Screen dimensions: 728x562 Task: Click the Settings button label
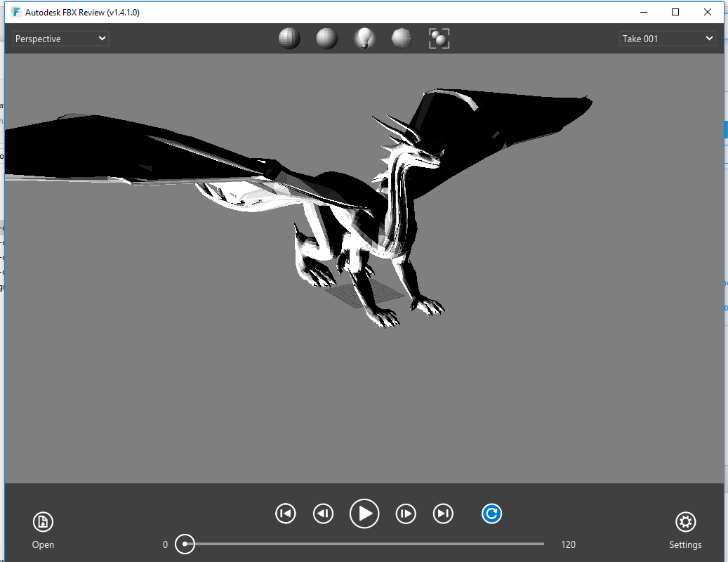point(685,544)
